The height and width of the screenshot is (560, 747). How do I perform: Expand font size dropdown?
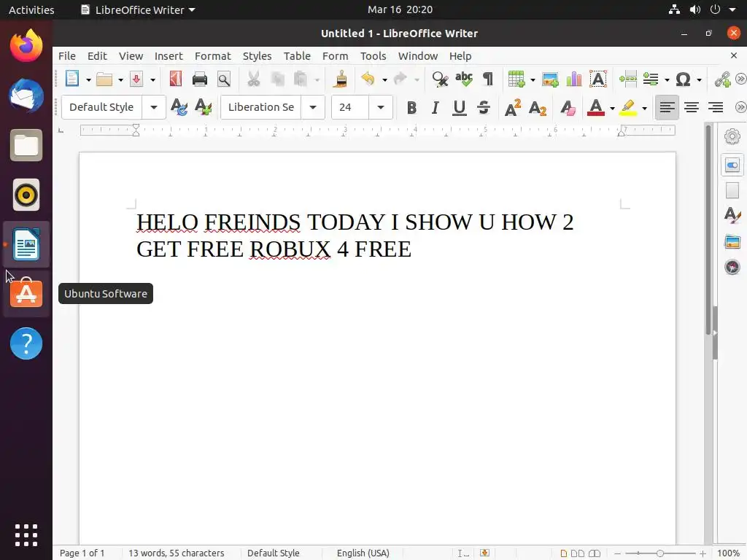tap(381, 107)
